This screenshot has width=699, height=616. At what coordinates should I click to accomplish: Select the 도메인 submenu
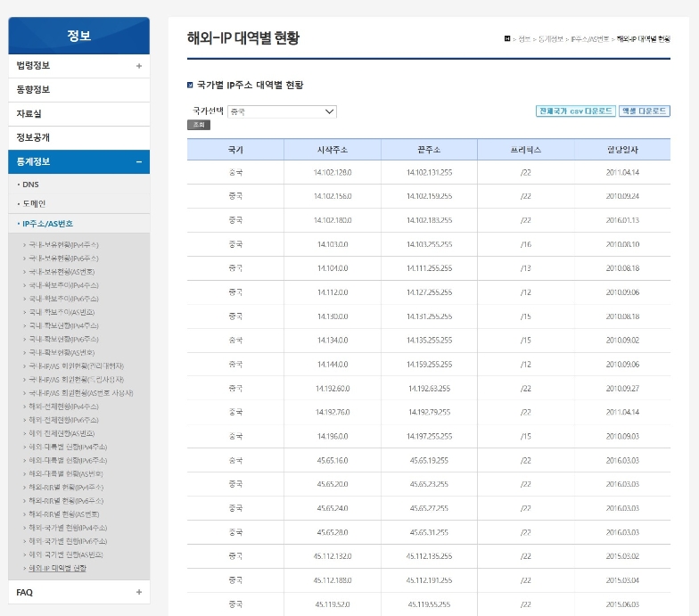click(34, 204)
